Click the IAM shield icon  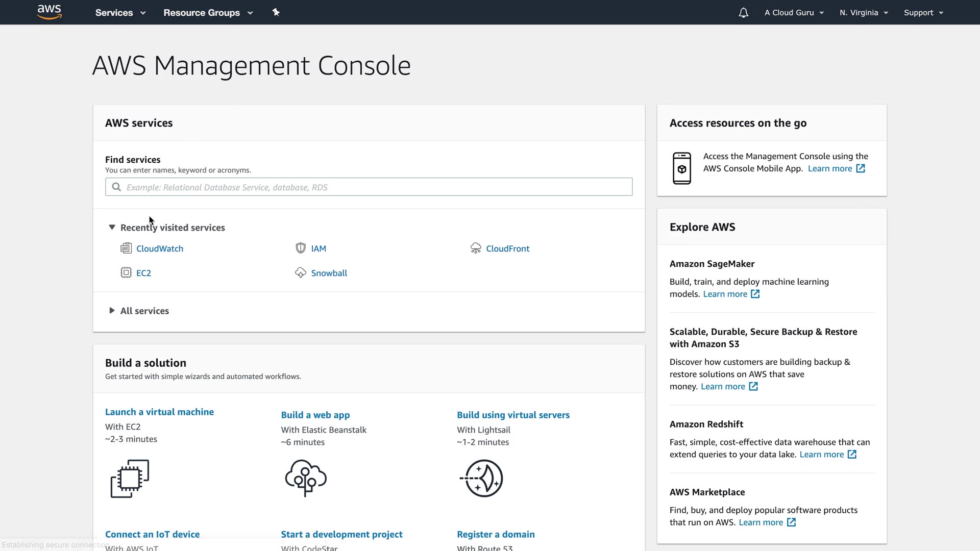[x=301, y=248]
